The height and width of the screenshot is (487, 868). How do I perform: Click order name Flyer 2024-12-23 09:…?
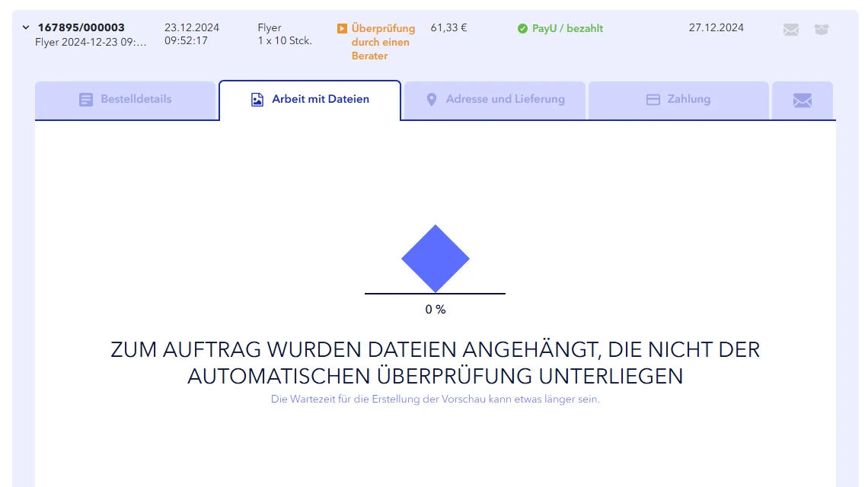click(91, 42)
